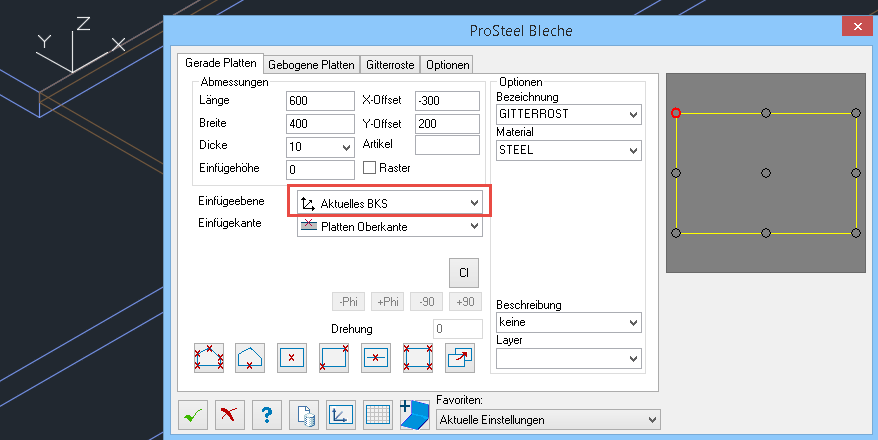878x440 pixels.
Task: Open the Layer dropdown
Action: point(568,358)
